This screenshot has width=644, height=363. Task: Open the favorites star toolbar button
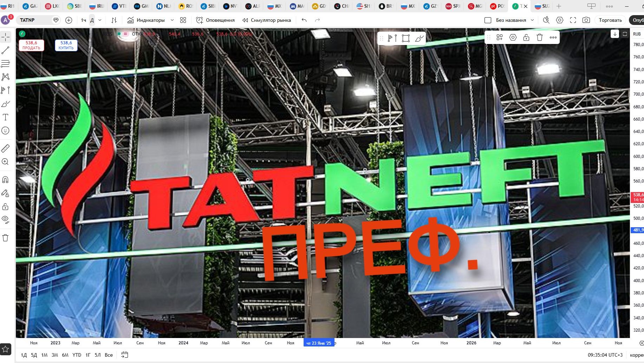click(6, 349)
